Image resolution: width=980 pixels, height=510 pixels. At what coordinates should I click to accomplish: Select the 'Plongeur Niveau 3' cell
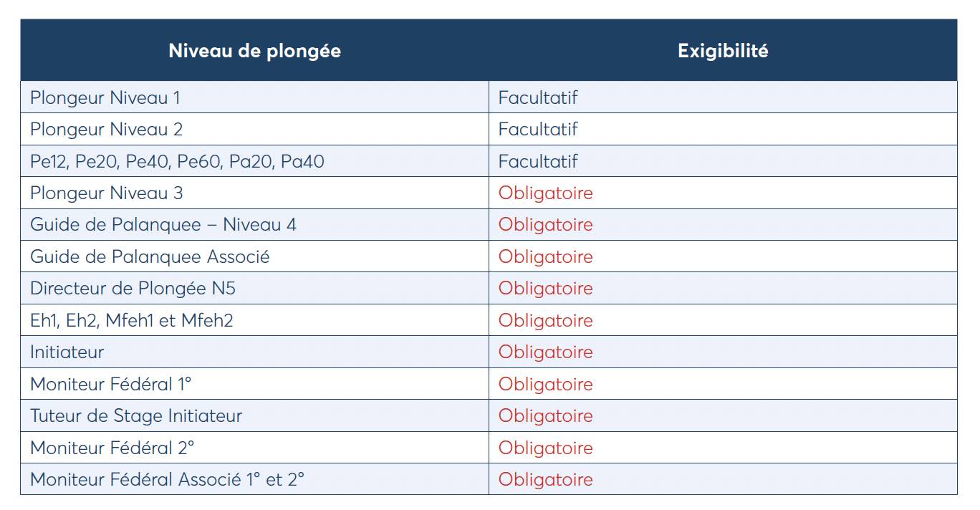(255, 193)
